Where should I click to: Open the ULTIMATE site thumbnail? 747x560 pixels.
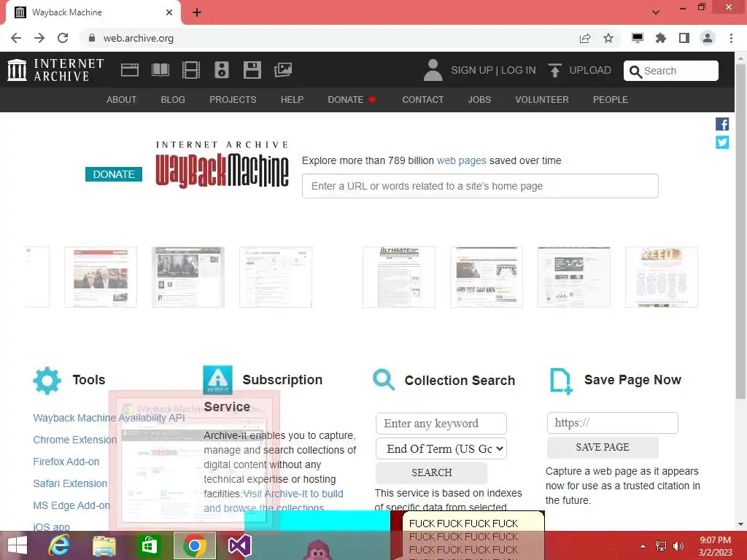pyautogui.click(x=399, y=277)
